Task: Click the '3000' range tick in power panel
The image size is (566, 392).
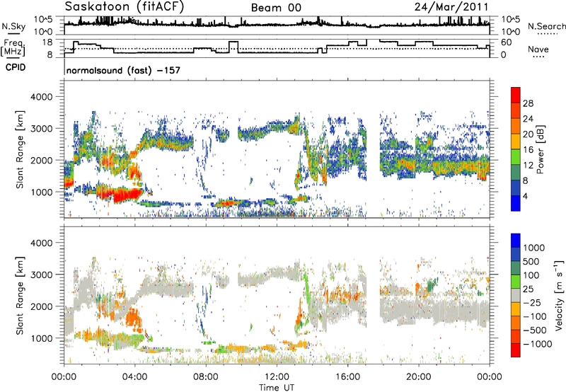Action: coord(41,129)
